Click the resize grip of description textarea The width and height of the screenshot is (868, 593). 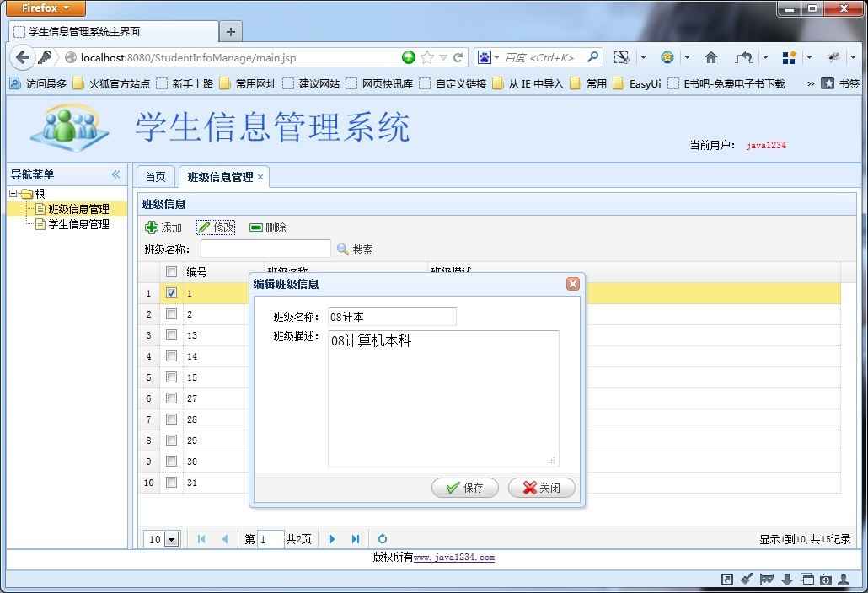pos(551,460)
